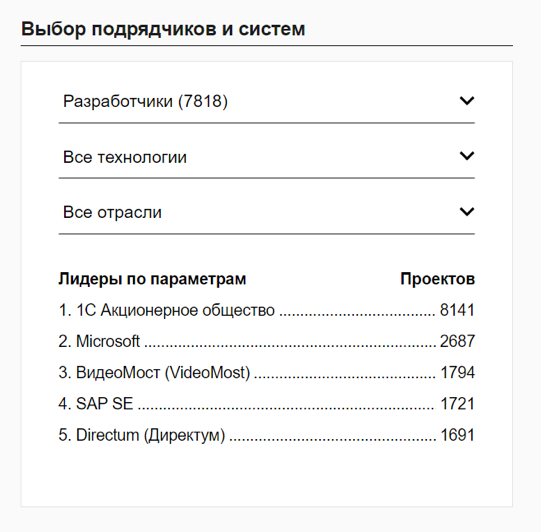Open the chevron arrow for Все отрасли
This screenshot has width=541, height=532.
467,212
